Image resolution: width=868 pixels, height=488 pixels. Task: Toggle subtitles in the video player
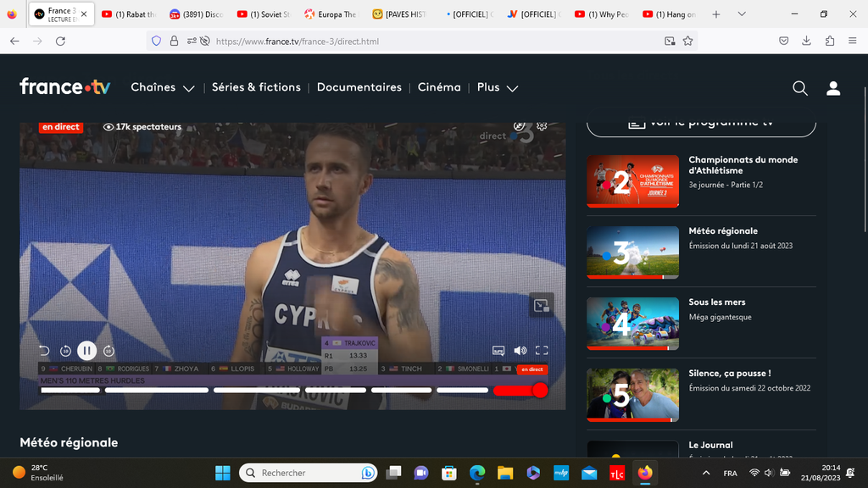coord(498,351)
